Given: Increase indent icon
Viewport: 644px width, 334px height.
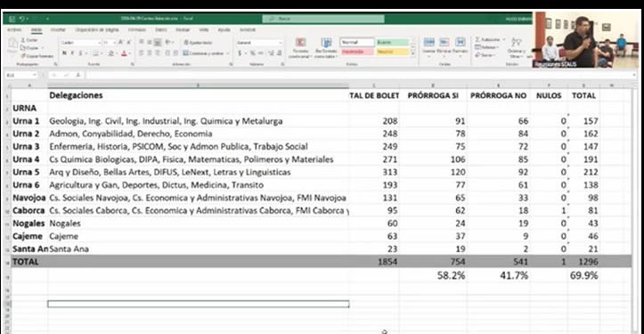Looking at the screenshot, I should click(x=175, y=53).
